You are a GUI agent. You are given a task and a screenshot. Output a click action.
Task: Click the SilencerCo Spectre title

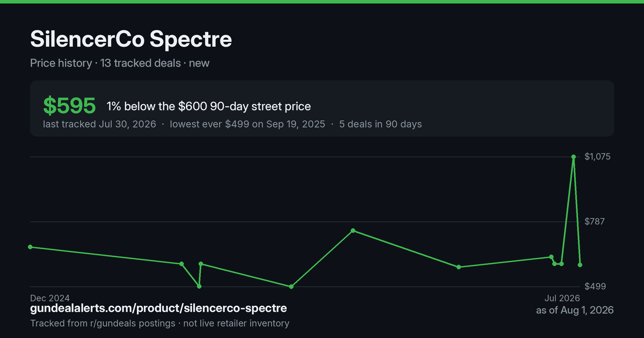click(131, 39)
